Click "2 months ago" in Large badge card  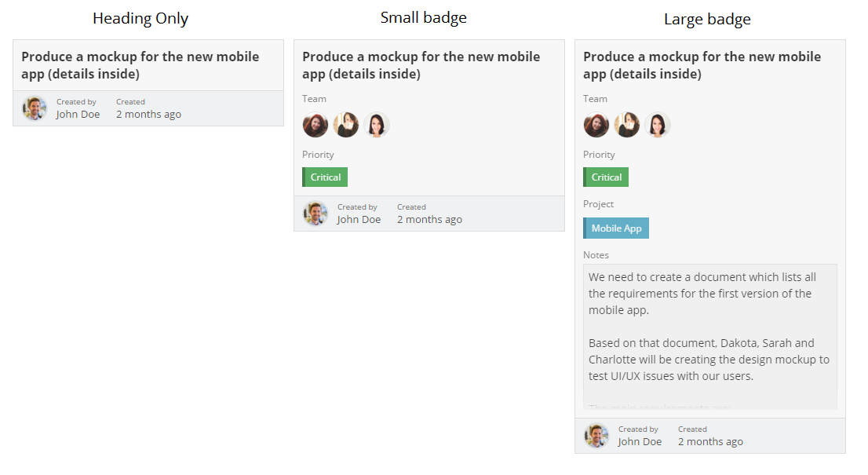tap(710, 442)
